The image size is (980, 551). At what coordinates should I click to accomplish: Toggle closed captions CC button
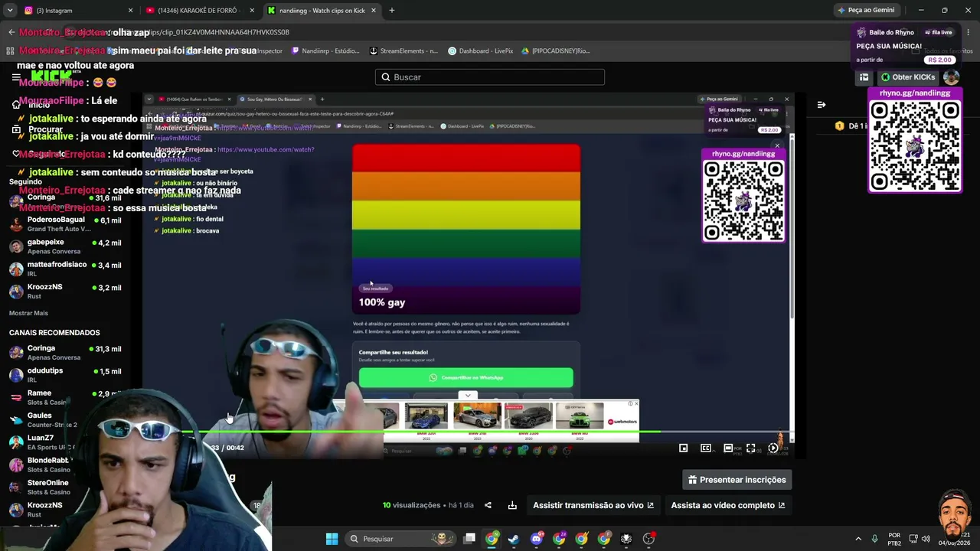click(706, 448)
